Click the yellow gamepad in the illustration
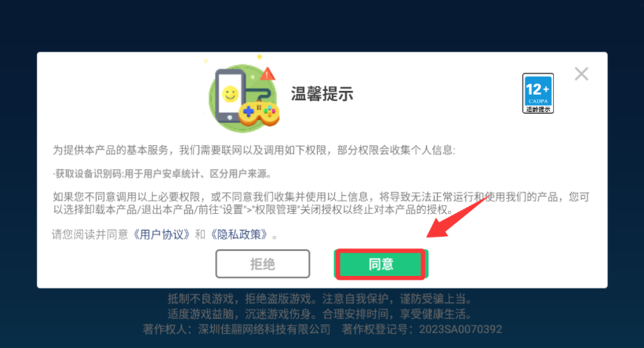 point(259,114)
